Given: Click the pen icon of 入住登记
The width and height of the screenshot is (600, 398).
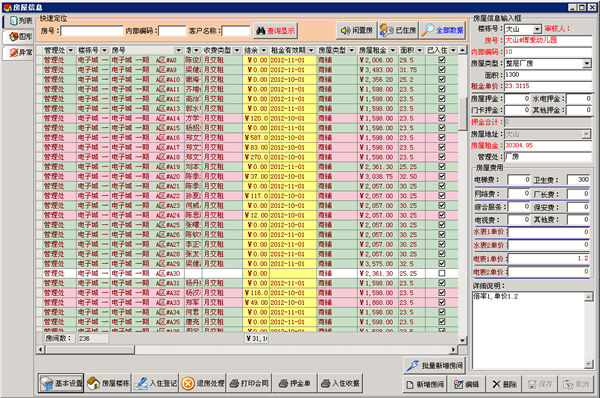Looking at the screenshot, I should pyautogui.click(x=141, y=383).
